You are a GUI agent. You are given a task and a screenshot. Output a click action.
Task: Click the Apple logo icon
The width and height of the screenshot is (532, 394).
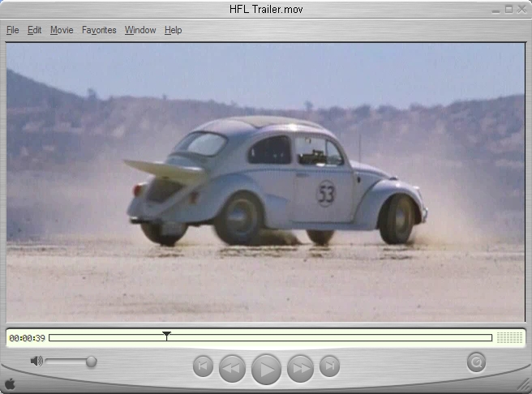coord(11,384)
